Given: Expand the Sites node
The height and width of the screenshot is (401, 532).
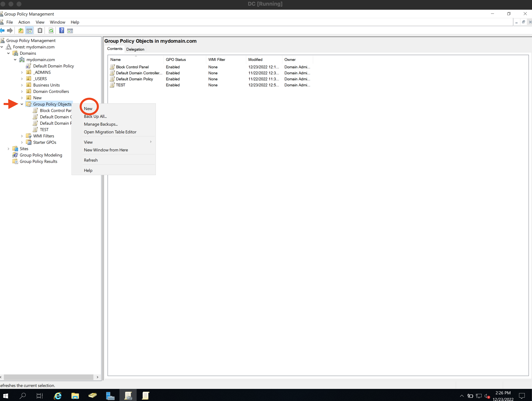Looking at the screenshot, I should [9, 148].
